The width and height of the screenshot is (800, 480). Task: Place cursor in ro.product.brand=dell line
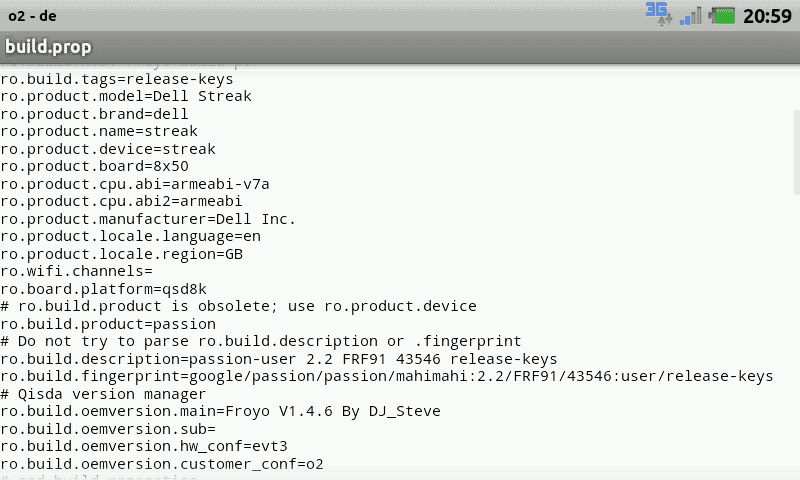pos(94,114)
